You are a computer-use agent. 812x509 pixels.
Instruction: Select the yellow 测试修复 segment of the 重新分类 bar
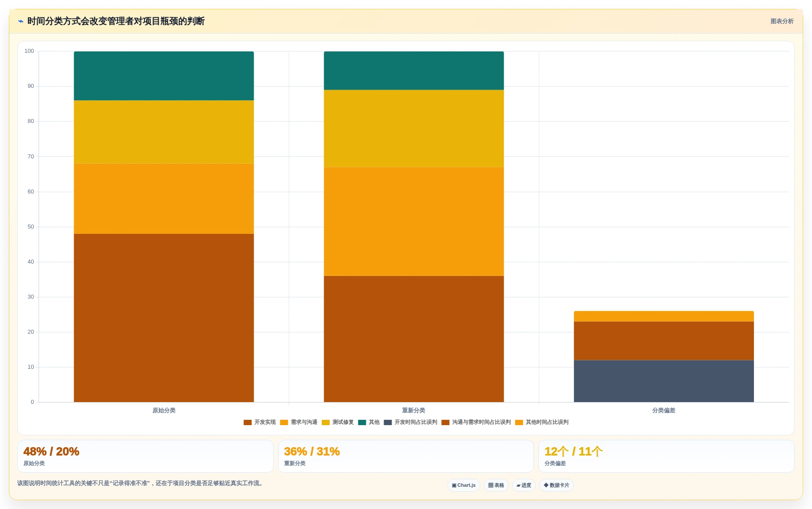pyautogui.click(x=414, y=129)
